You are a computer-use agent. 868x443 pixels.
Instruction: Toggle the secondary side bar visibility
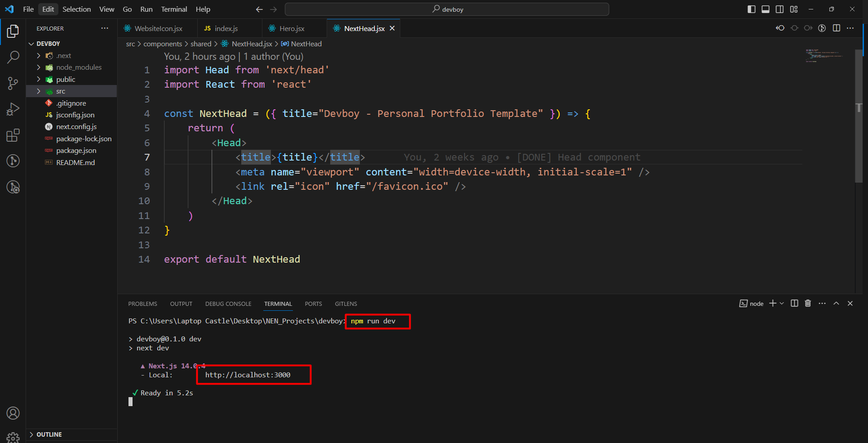[779, 9]
